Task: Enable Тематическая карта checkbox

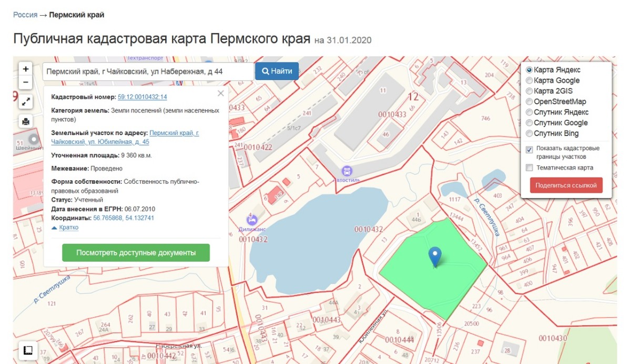Action: click(530, 168)
